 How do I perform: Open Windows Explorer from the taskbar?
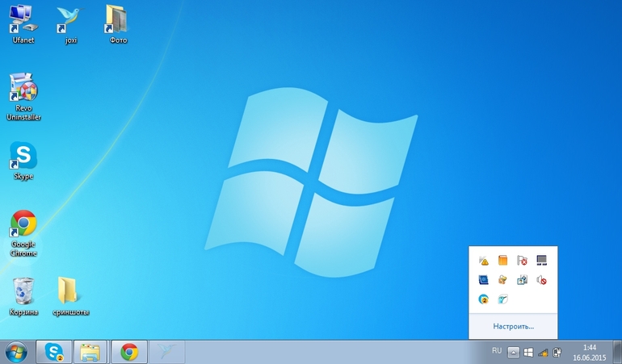90,352
